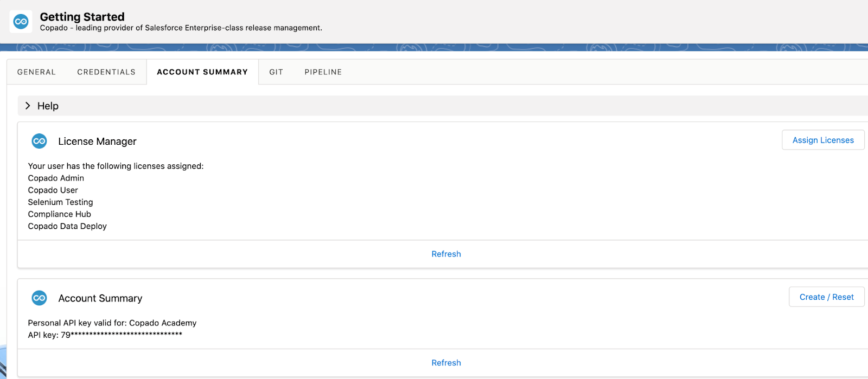Switch to the Credentials tab
The height and width of the screenshot is (379, 868).
(x=106, y=72)
